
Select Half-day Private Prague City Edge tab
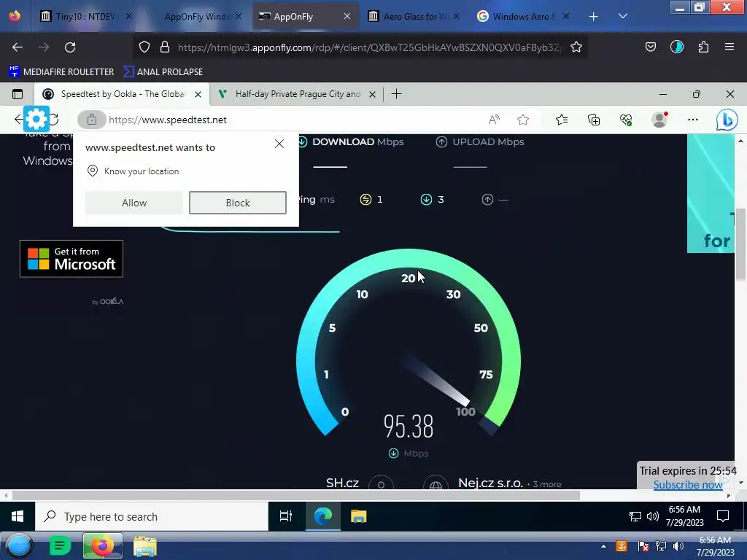tap(297, 94)
